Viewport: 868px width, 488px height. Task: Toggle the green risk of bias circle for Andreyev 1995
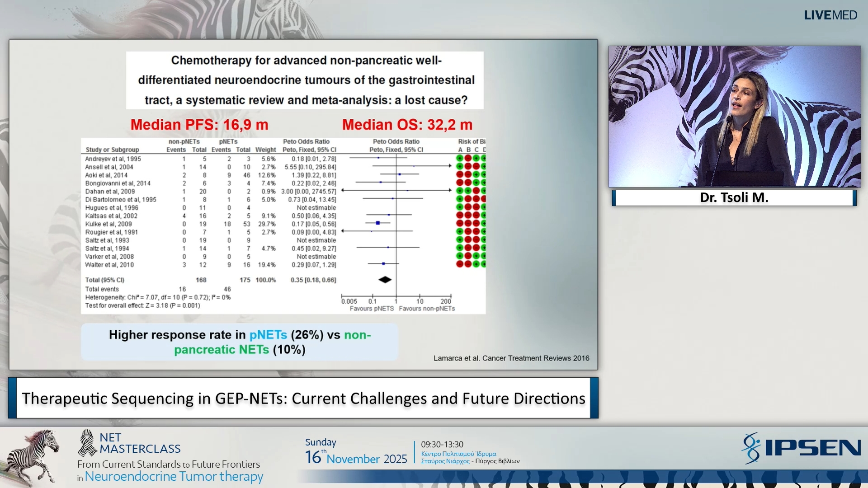[x=459, y=159]
